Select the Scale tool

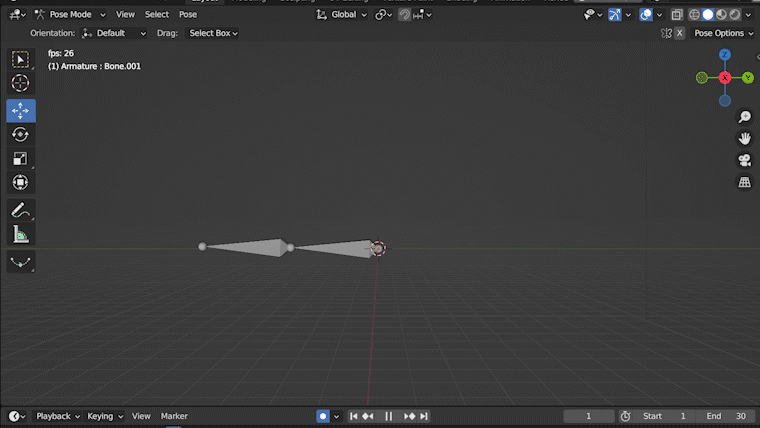tap(20, 159)
